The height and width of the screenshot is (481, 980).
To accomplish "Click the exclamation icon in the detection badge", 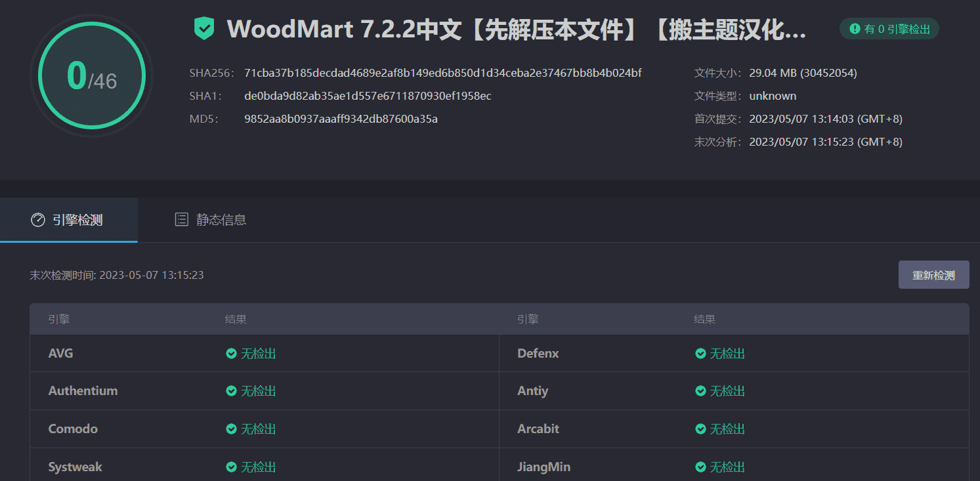I will point(855,29).
